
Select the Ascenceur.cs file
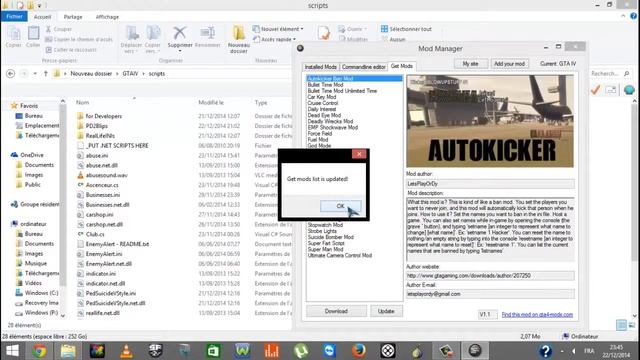click(x=102, y=185)
